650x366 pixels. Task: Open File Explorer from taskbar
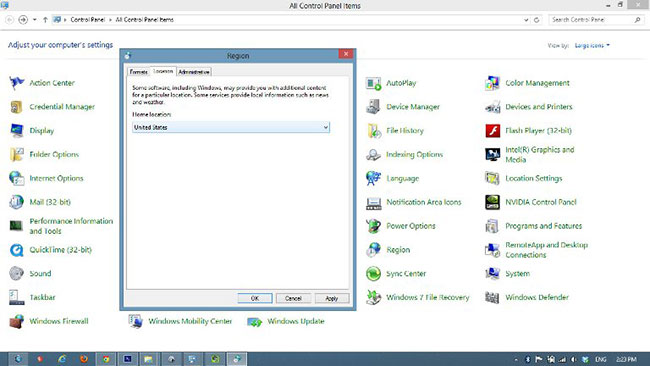pos(148,359)
